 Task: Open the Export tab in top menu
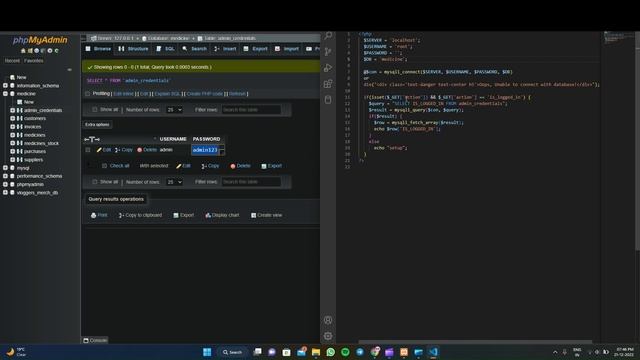[x=256, y=49]
